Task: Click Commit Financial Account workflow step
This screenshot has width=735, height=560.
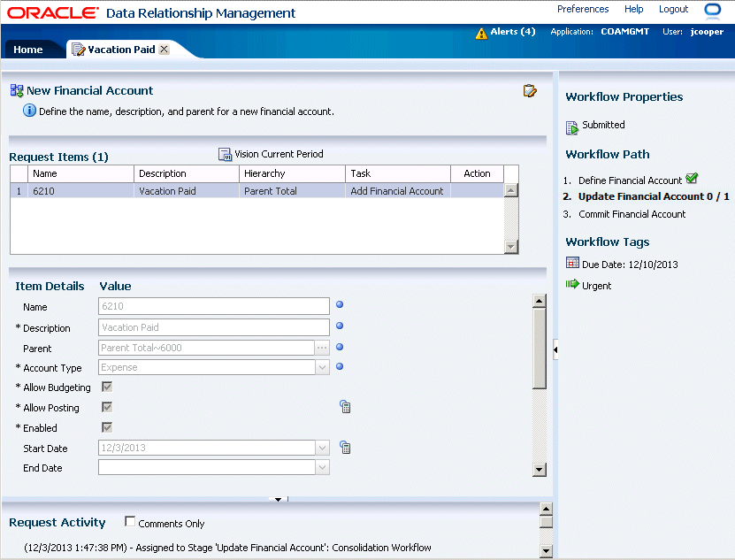Action: tap(632, 214)
